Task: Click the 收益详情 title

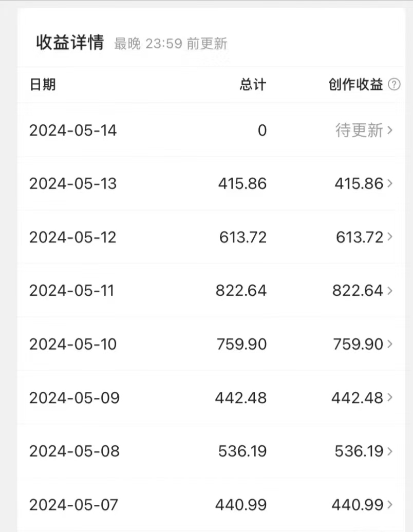Action: [70, 43]
